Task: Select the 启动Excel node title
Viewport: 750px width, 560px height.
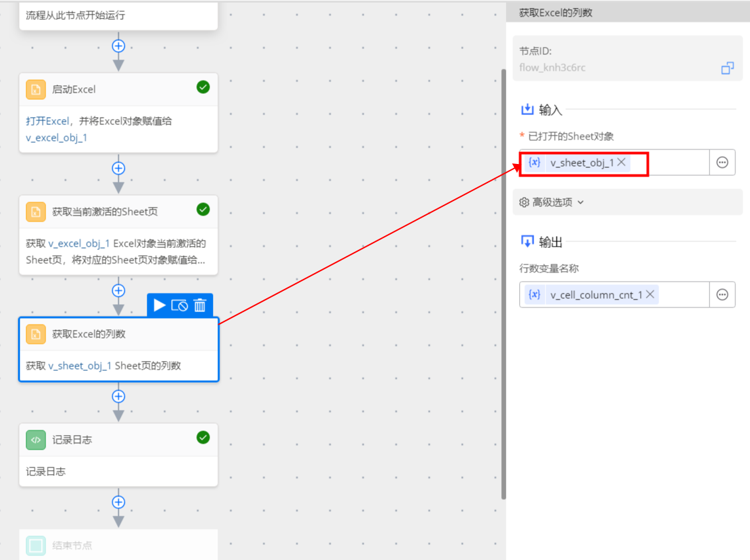Action: [x=73, y=89]
